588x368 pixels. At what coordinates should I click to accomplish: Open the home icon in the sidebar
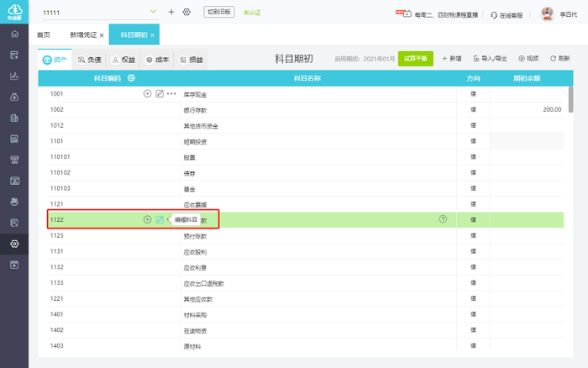14,34
